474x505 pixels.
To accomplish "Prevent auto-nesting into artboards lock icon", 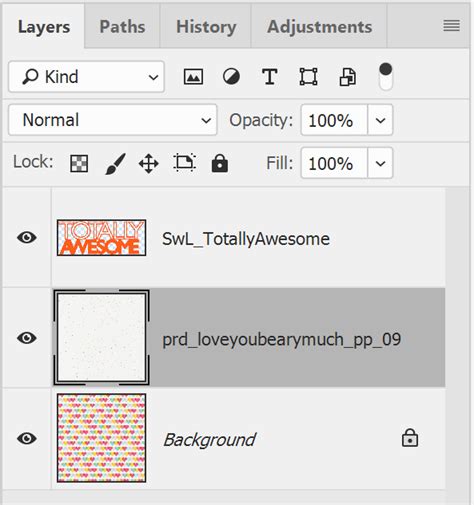I will [x=184, y=163].
